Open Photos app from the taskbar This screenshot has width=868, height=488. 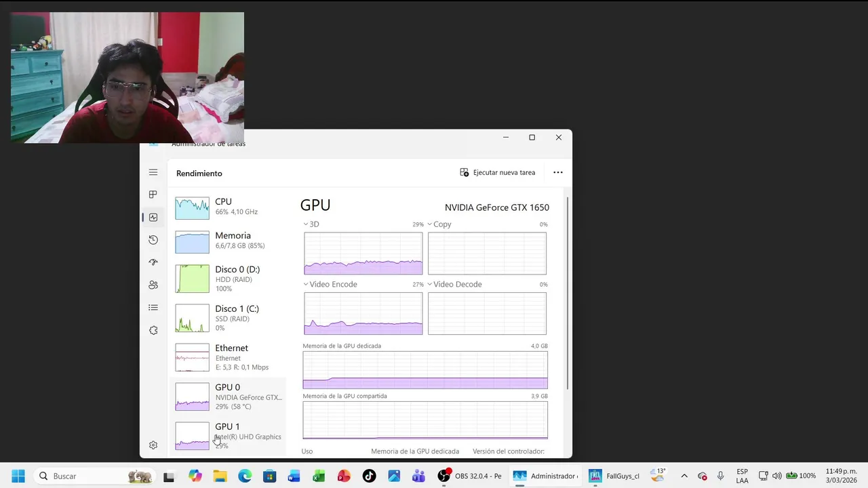(394, 476)
